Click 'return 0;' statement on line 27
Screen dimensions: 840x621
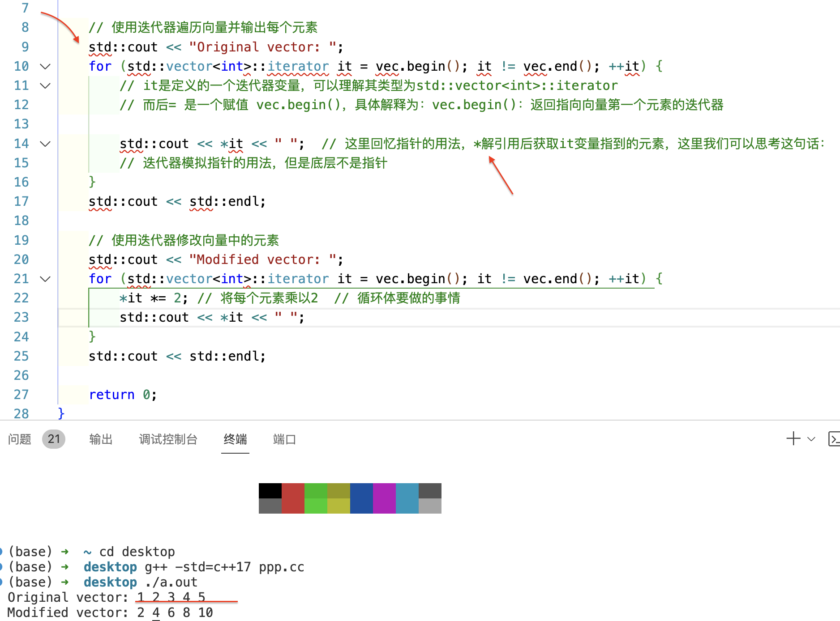123,395
